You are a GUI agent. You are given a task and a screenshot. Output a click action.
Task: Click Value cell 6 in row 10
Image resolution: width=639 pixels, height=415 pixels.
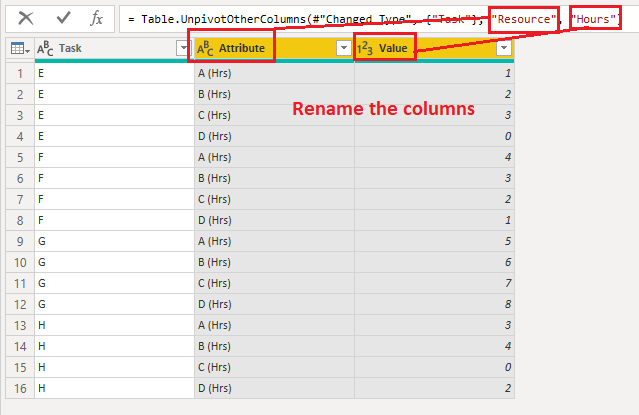coord(434,262)
